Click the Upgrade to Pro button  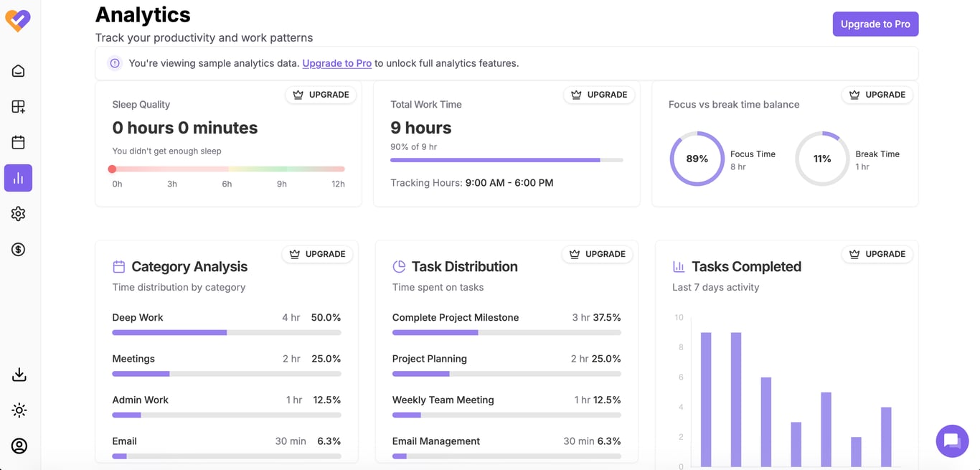pos(875,24)
